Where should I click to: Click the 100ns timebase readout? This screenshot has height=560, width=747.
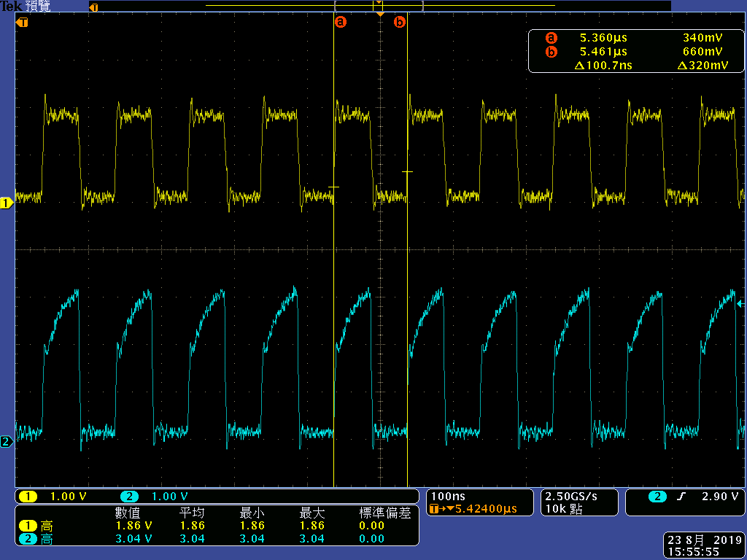click(x=448, y=496)
